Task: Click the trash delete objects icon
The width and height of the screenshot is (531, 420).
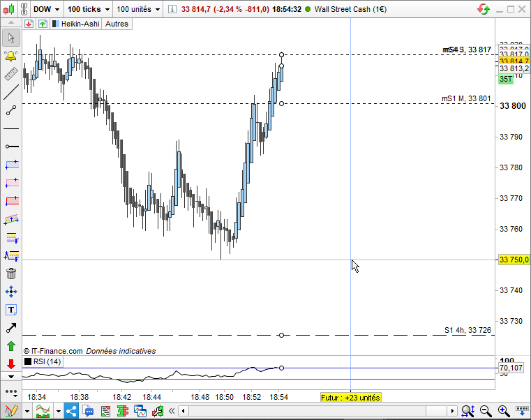Action: tap(11, 273)
